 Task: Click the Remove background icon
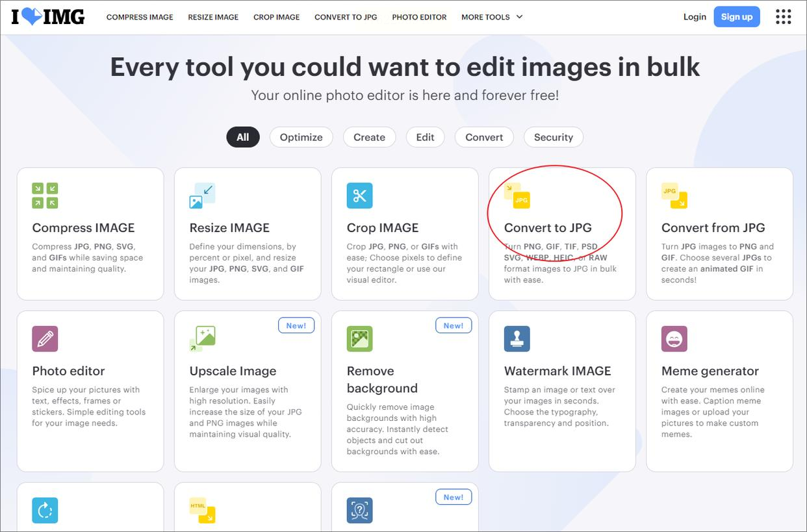pos(359,339)
